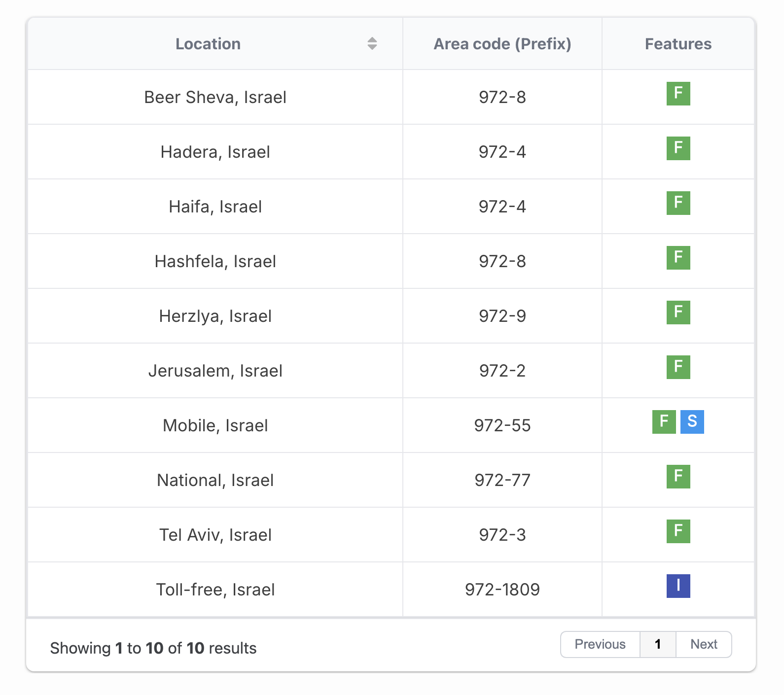Click the F badge for Jerusalem, Israel
This screenshot has height=695, width=784.
pos(678,367)
